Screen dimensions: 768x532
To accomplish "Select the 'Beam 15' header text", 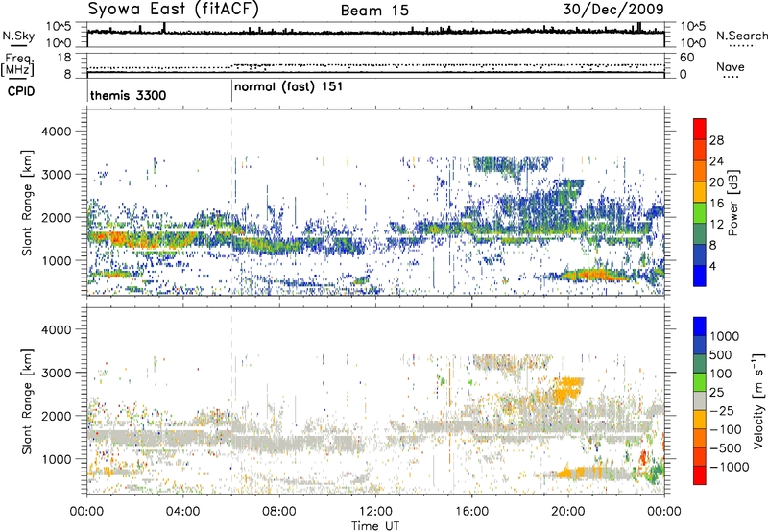I will point(374,11).
